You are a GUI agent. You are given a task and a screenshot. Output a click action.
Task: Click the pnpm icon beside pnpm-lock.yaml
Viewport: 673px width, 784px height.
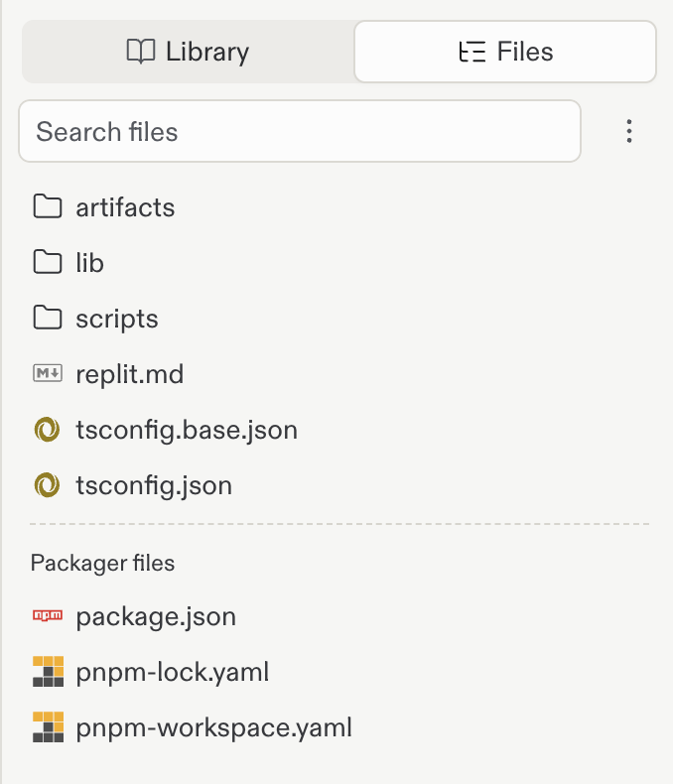pos(48,672)
